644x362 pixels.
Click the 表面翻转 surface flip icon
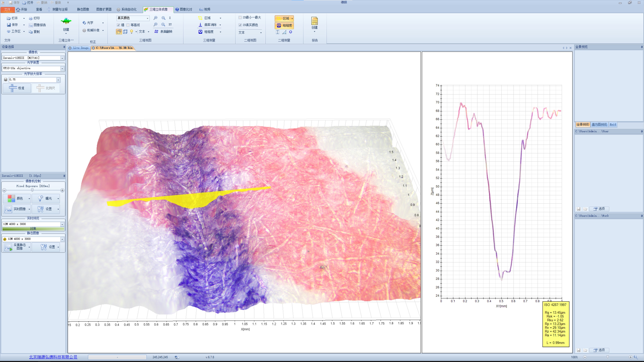point(156,32)
